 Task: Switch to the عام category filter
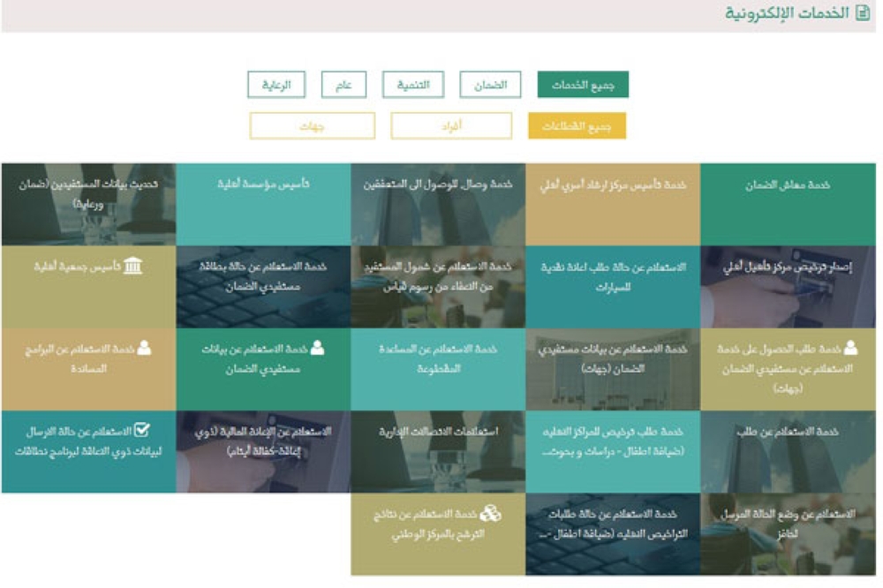(x=343, y=85)
